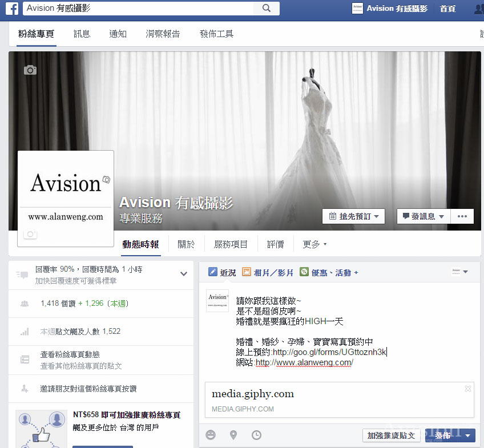Click Avision 有感攝影 name in top bar
Screen dimensions: 484x448
pyautogui.click(x=397, y=9)
